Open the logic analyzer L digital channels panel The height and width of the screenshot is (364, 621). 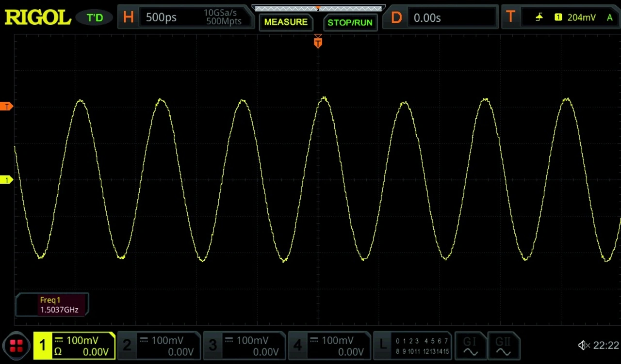tap(412, 346)
